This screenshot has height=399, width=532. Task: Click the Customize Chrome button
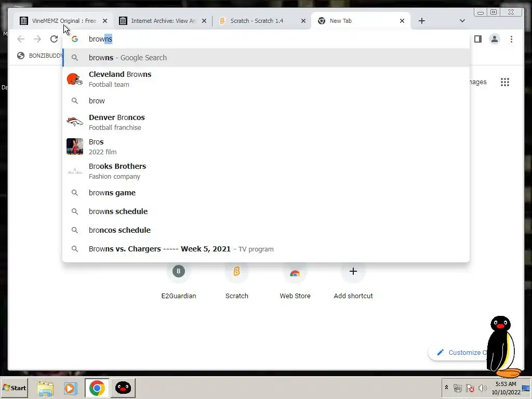458,353
